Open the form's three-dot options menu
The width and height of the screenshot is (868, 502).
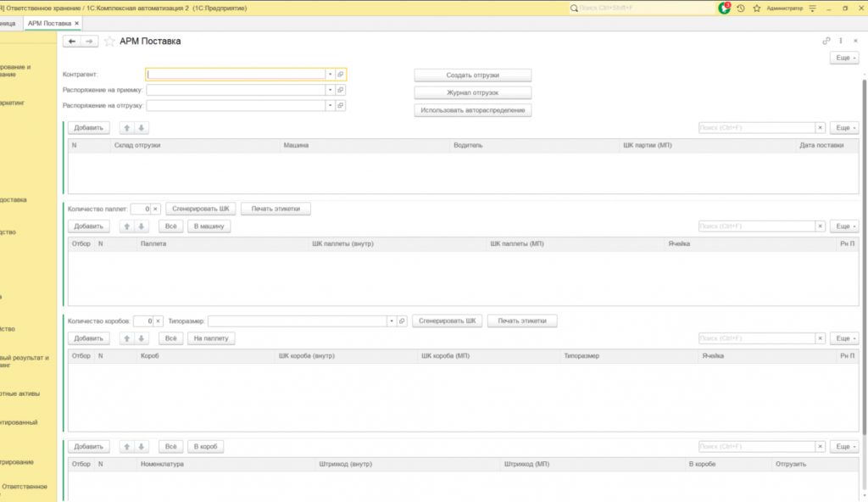coord(841,41)
